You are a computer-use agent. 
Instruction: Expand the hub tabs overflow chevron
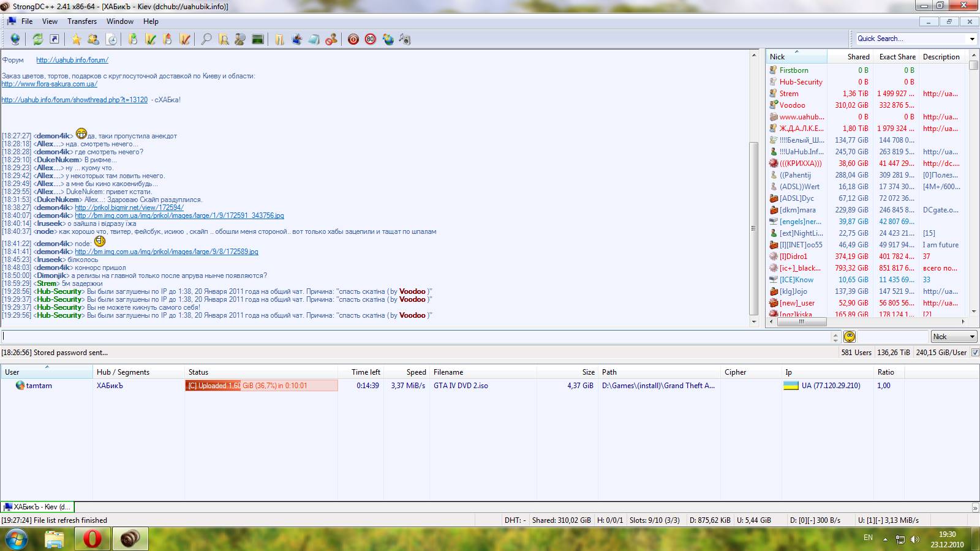click(975, 507)
